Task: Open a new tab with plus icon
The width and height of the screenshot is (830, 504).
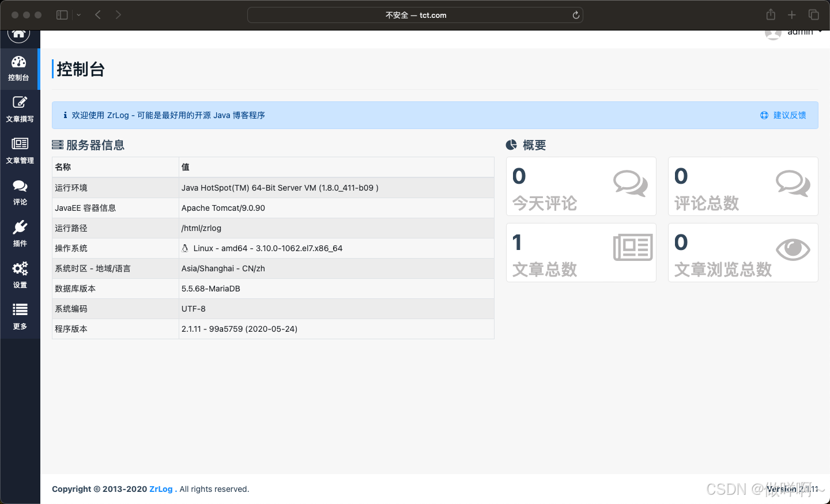Action: coord(792,15)
